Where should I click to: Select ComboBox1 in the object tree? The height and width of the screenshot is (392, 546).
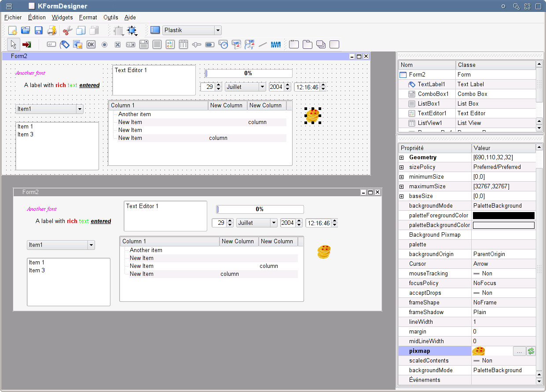click(x=433, y=94)
